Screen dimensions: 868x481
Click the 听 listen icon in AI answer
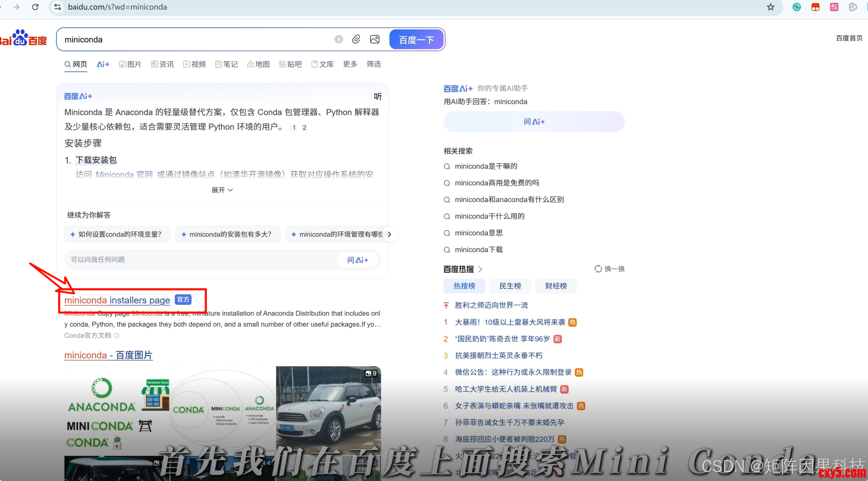[x=378, y=97]
